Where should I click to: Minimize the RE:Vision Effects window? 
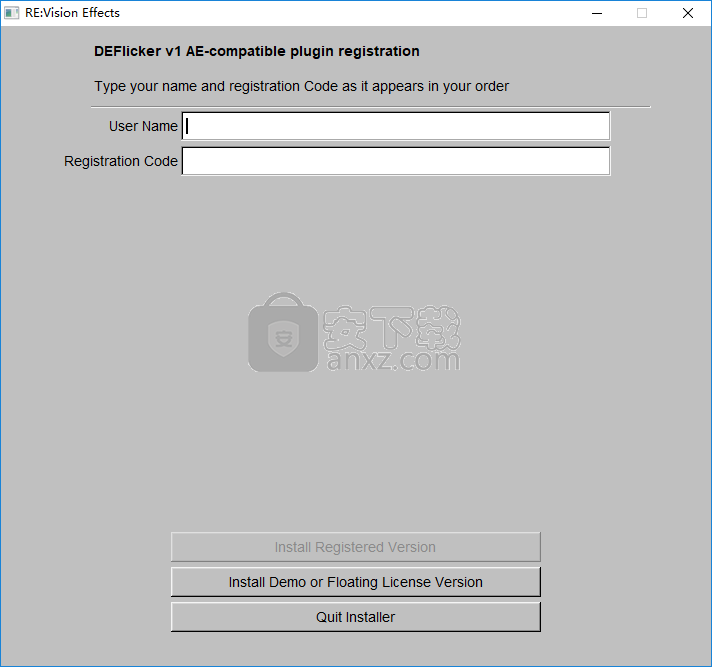click(597, 13)
